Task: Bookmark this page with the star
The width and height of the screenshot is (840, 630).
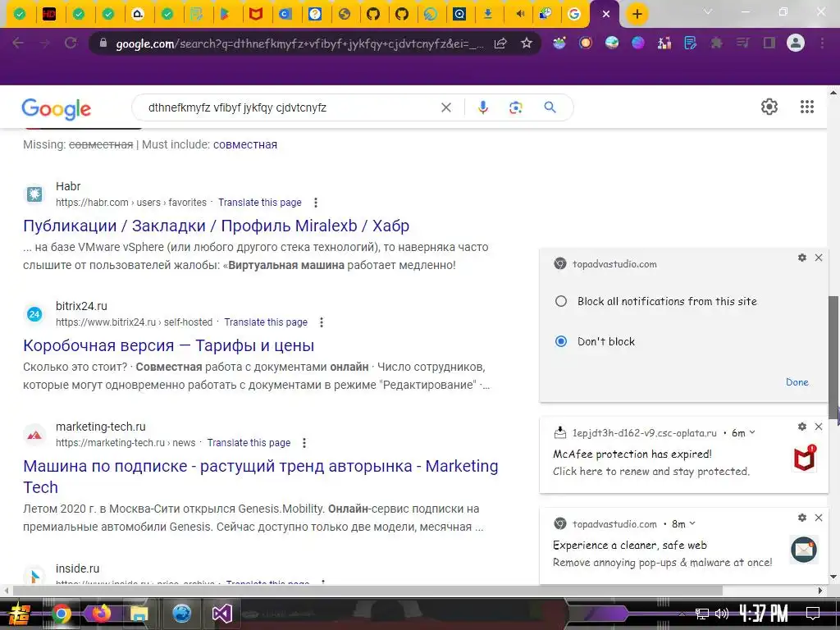Action: point(527,43)
